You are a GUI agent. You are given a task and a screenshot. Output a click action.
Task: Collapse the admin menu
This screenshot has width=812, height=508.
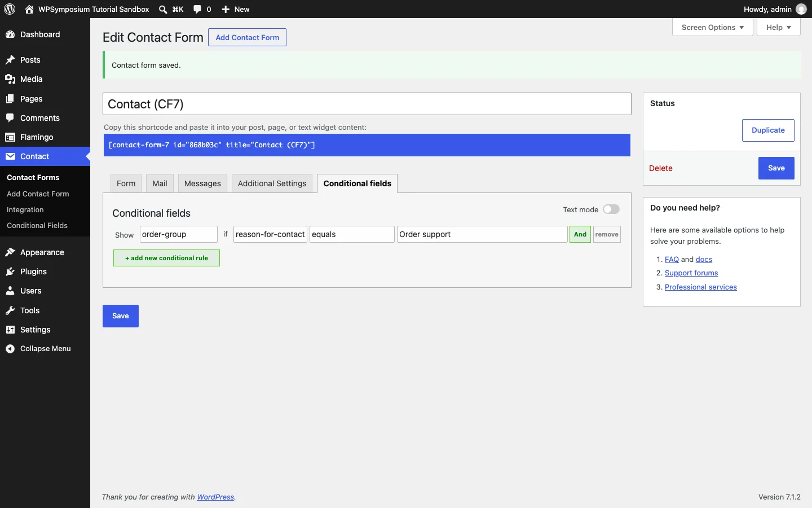click(x=45, y=349)
